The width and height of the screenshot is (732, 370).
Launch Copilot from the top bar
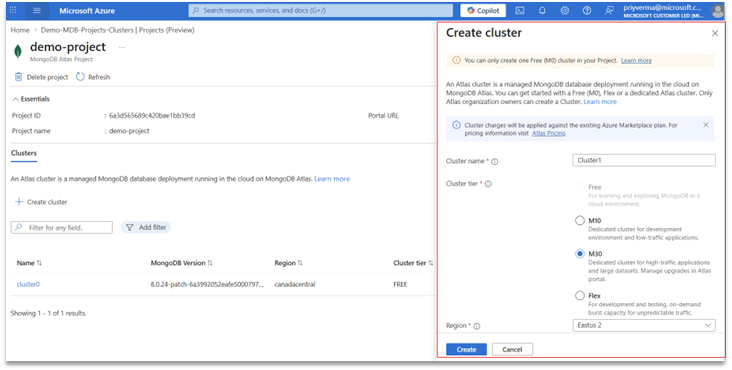483,10
